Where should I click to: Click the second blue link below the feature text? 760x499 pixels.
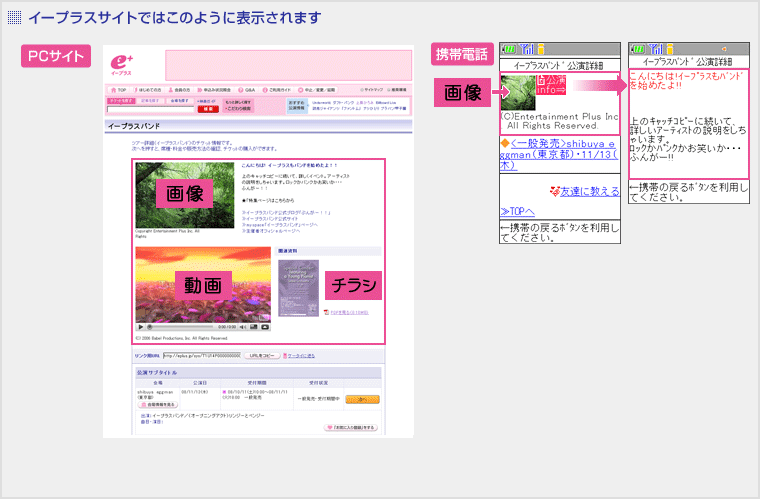270,219
